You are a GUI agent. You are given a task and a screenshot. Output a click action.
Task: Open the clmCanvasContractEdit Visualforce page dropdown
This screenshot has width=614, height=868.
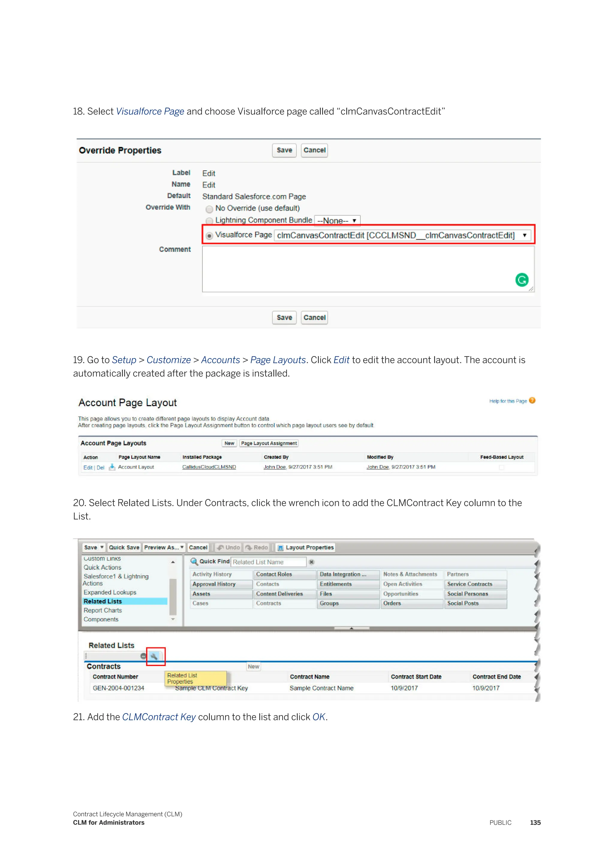click(x=403, y=236)
